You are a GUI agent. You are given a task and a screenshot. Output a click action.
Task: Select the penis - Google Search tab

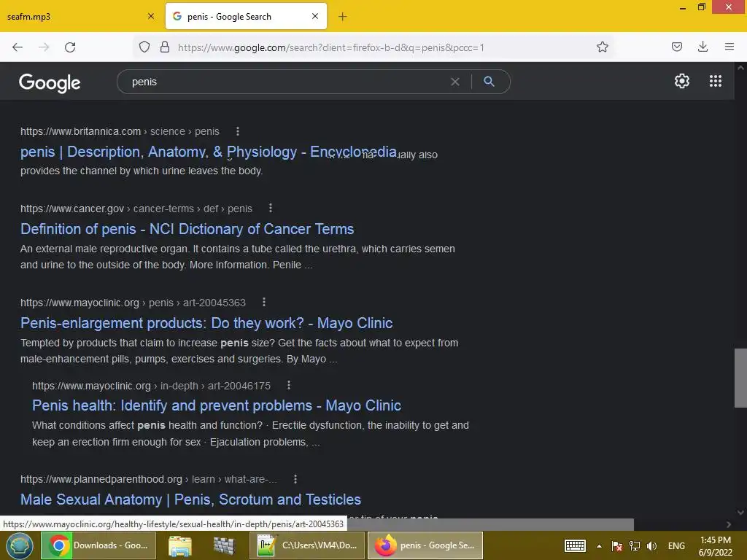tap(246, 17)
